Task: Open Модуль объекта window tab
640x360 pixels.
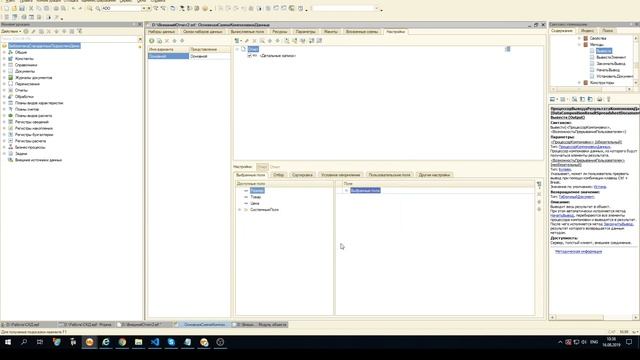Action: click(260, 324)
